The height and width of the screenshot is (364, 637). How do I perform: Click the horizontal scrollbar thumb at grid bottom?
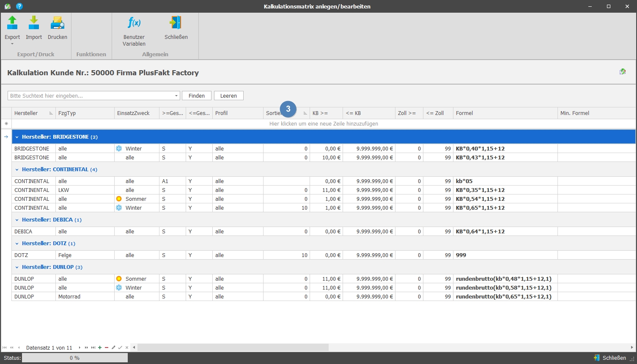coord(233,348)
